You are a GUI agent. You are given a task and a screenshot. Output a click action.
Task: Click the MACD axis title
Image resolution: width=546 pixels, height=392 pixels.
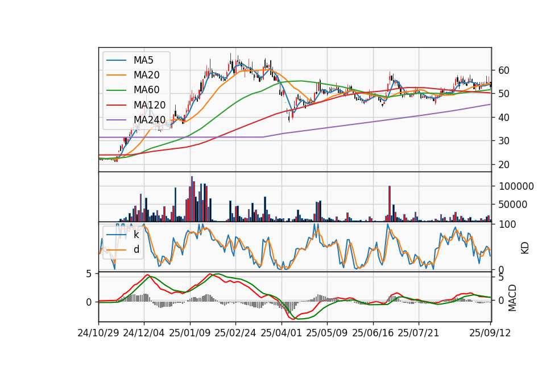coord(512,298)
